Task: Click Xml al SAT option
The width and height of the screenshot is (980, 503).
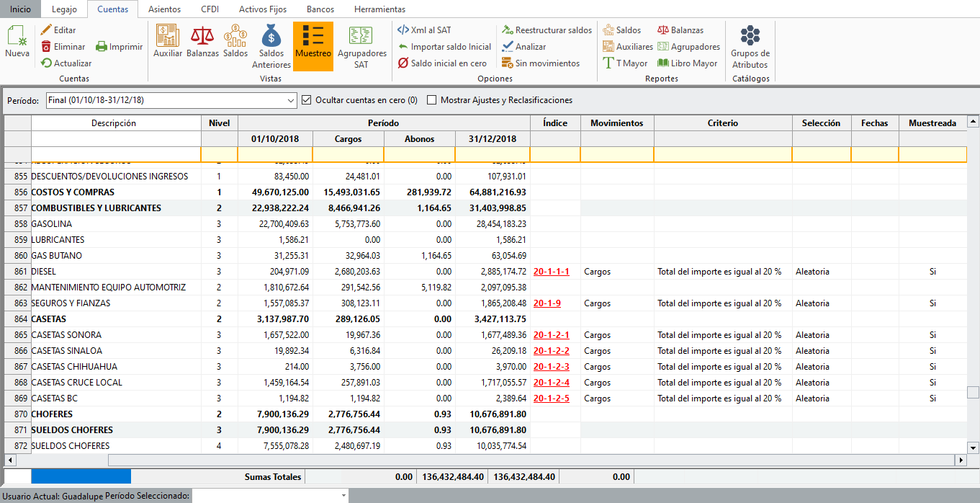Action: coord(425,30)
